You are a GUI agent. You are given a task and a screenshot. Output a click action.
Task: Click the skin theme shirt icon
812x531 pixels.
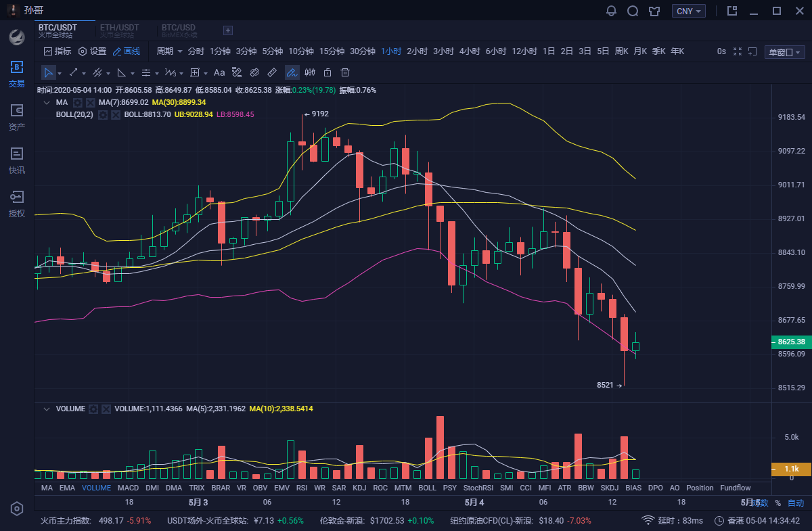click(654, 11)
